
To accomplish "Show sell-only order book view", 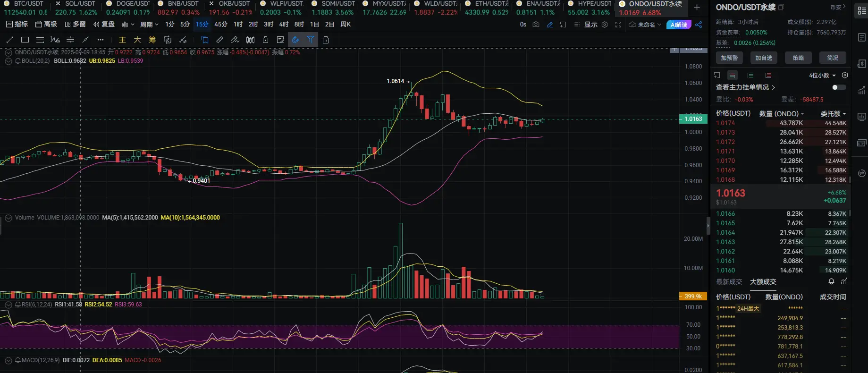I will [768, 75].
